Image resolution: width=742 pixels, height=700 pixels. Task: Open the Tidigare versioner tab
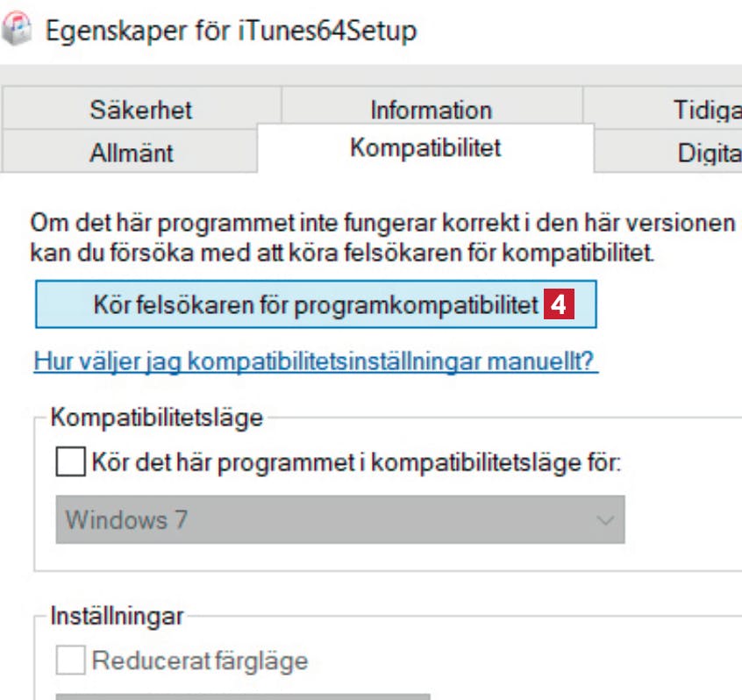coord(662,109)
